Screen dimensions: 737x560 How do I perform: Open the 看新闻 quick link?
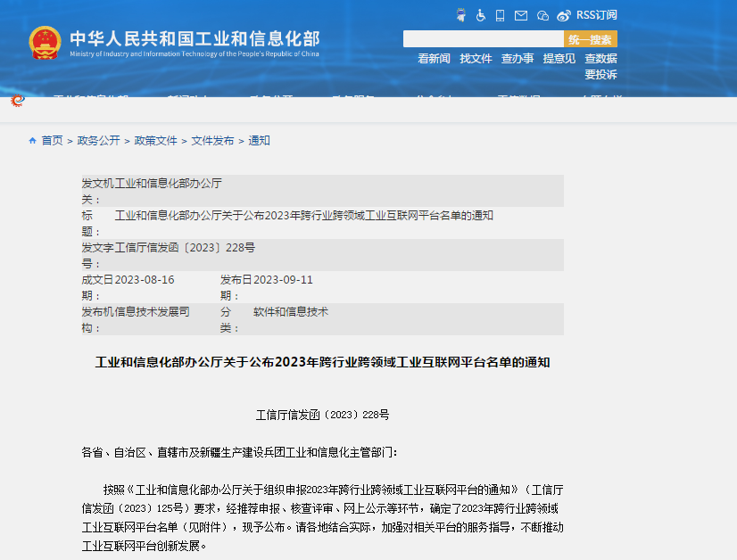(x=434, y=59)
